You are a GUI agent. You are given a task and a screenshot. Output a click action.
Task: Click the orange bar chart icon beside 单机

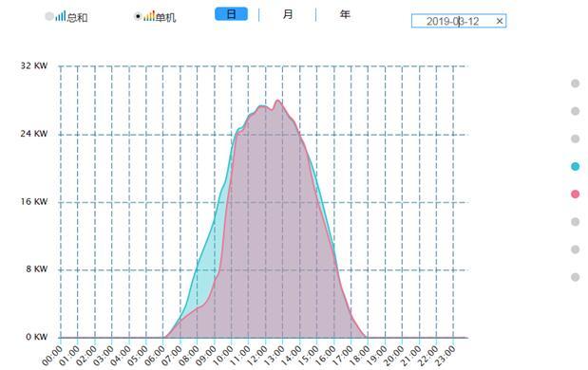tap(149, 16)
